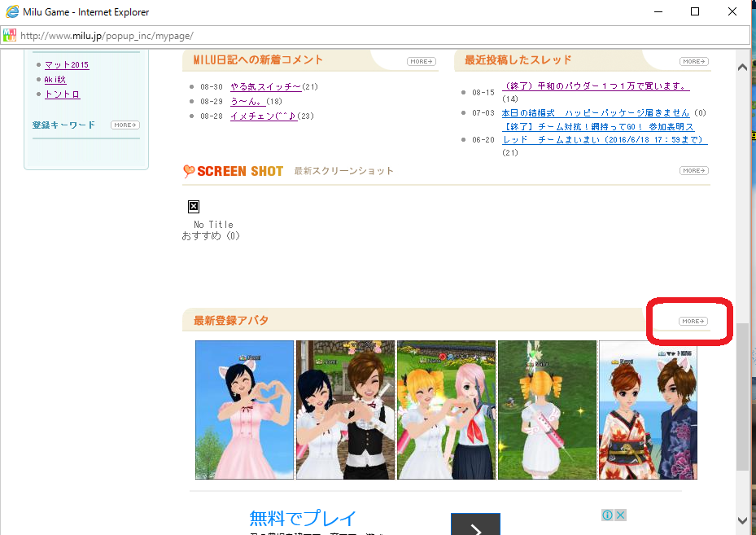Image resolution: width=756 pixels, height=535 pixels.
Task: Open thread (終了) 平和のパウダー１つ１万で買います。
Action: [x=596, y=86]
